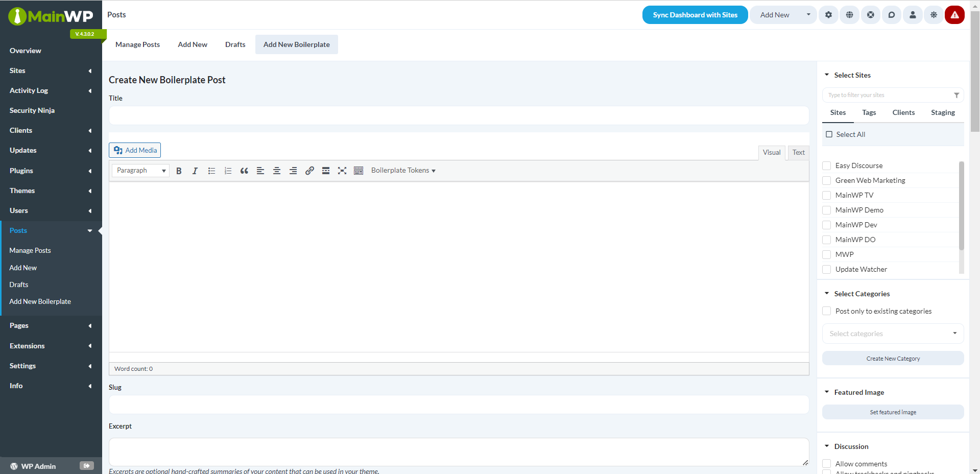Go to the Drafts tab

click(x=235, y=44)
